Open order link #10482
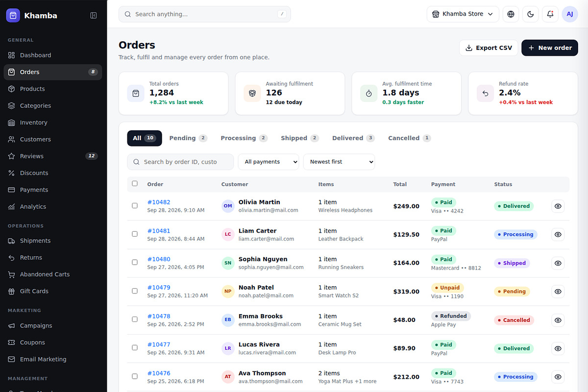Image resolution: width=588 pixels, height=392 pixels. coord(159,202)
